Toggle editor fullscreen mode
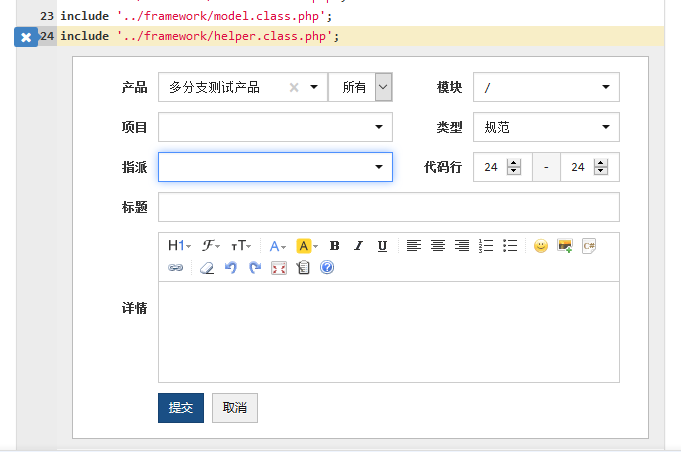Image resolution: width=681 pixels, height=452 pixels. 279,268
